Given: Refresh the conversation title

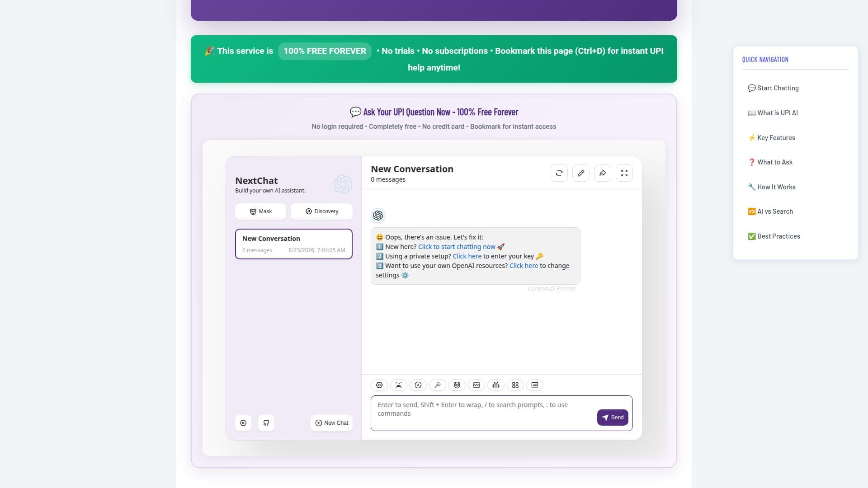Looking at the screenshot, I should pos(559,173).
